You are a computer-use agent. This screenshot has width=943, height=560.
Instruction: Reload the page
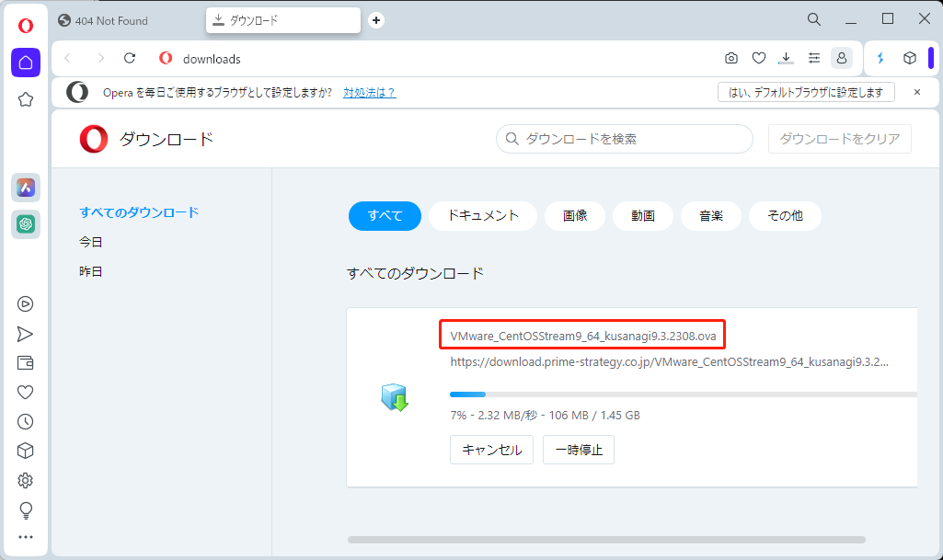tap(130, 58)
